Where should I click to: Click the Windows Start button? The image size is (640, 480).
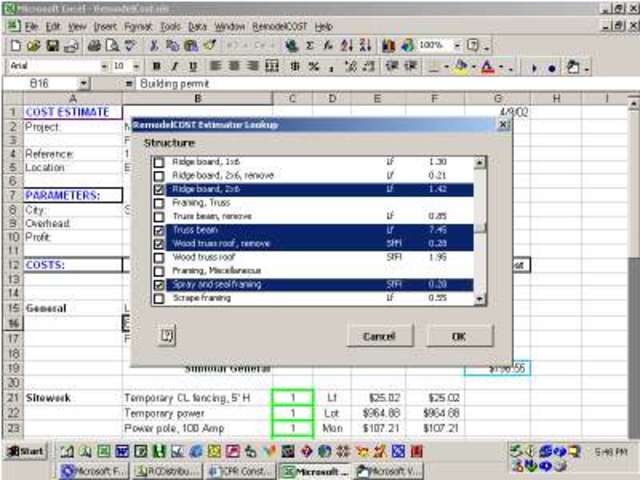click(26, 451)
